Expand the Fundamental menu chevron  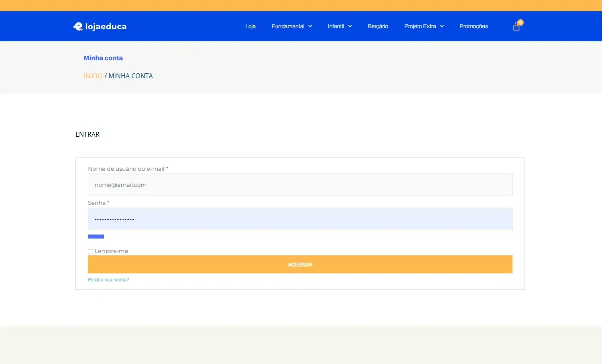tap(310, 26)
